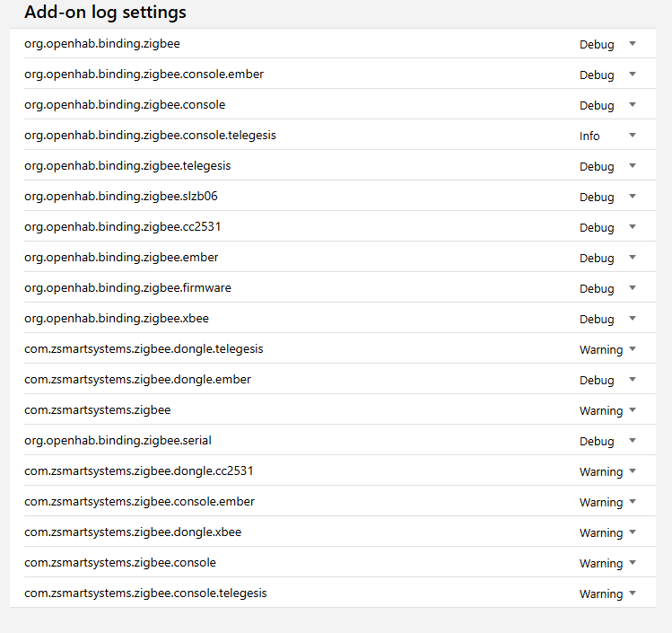This screenshot has width=672, height=633.
Task: Click dropdown arrow for org.openhab.binding.zigbee.slzb06
Action: pyautogui.click(x=632, y=197)
